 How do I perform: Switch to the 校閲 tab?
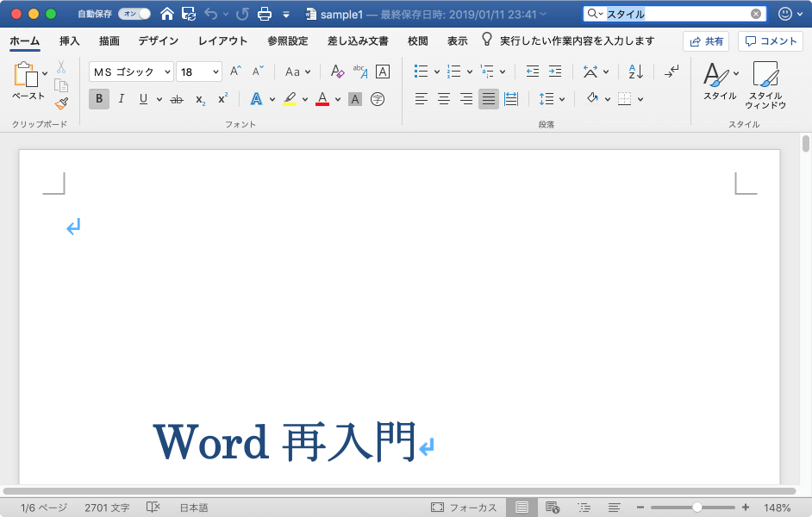click(418, 40)
